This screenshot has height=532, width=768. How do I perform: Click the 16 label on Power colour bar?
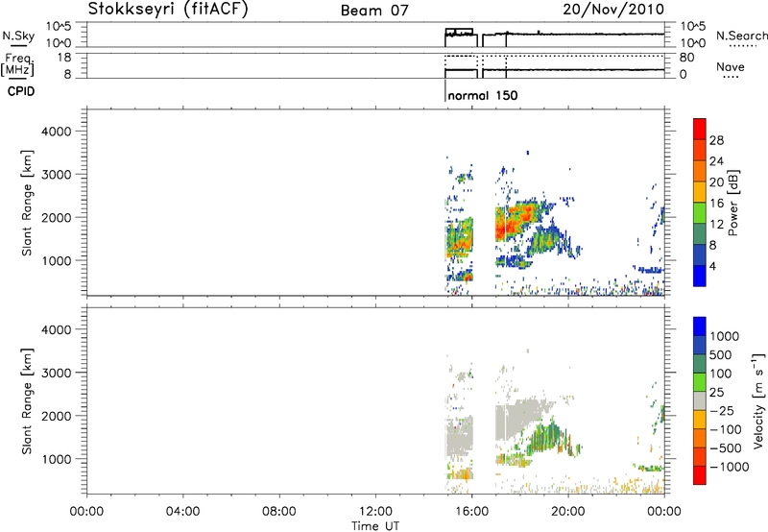pyautogui.click(x=716, y=204)
